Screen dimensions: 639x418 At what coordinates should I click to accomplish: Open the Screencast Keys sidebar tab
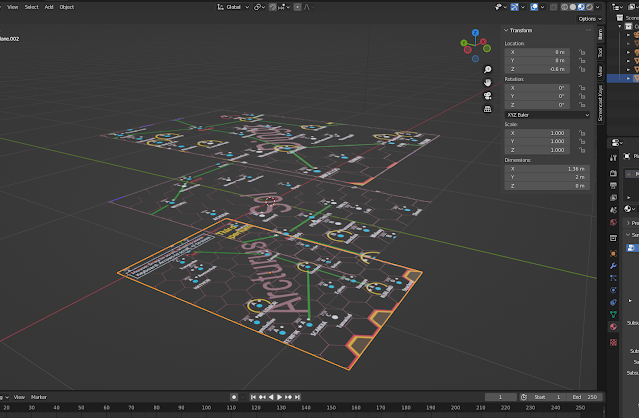tap(600, 103)
